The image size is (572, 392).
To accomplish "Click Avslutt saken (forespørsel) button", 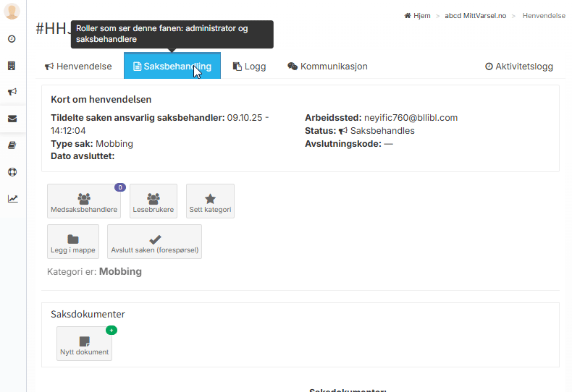I will click(154, 242).
